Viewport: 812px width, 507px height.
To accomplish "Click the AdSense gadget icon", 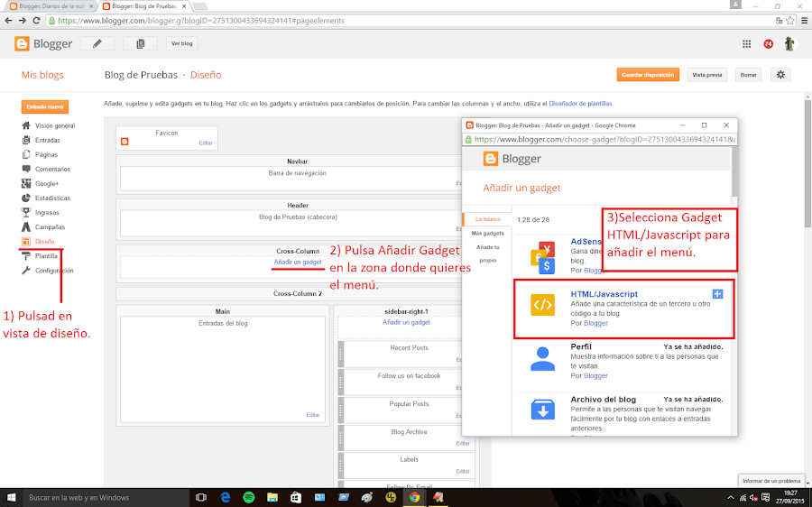I will coord(542,257).
